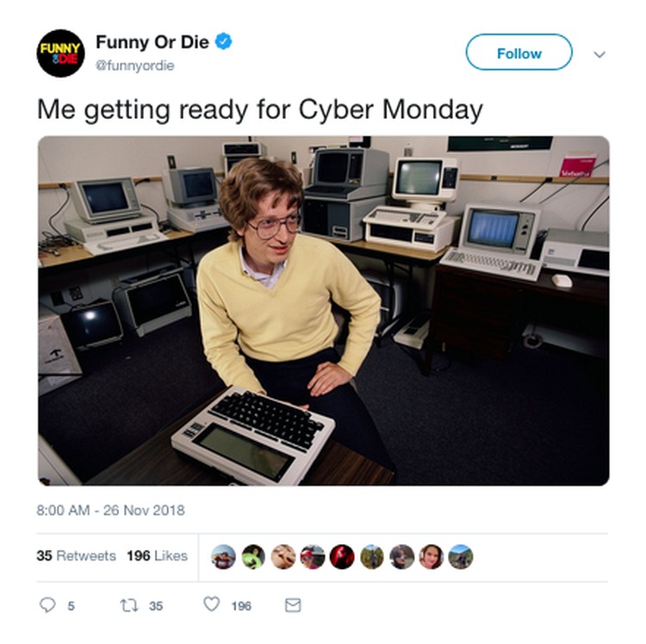
Task: Expand the tweet options chevron
Action: point(599,54)
